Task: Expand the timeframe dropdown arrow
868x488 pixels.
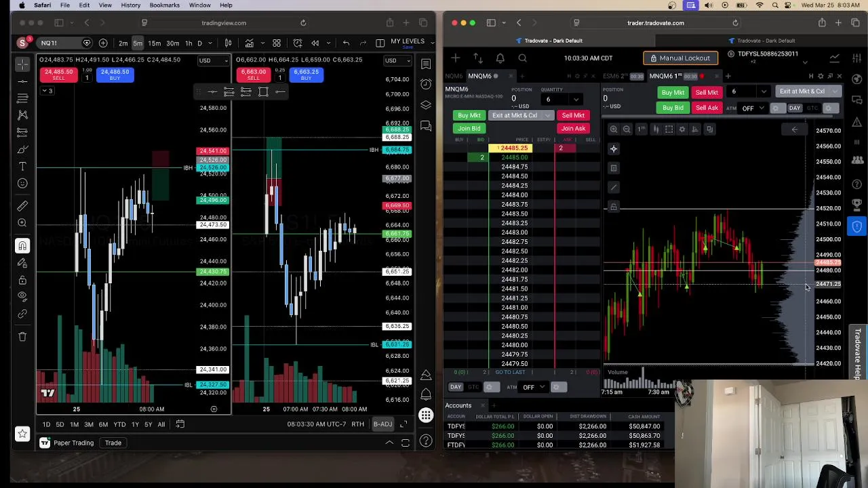Action: 210,43
